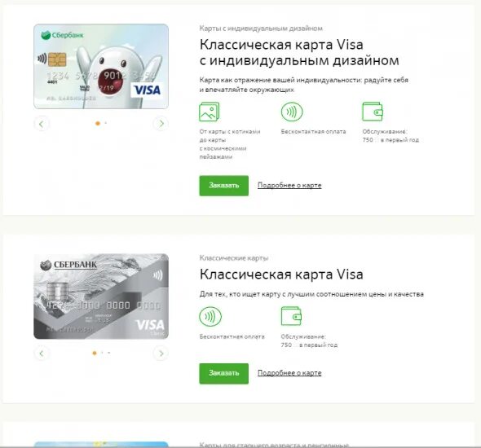481x448 pixels.
Task: Show the previous design of the cartoon Visa card
Action: (x=42, y=124)
